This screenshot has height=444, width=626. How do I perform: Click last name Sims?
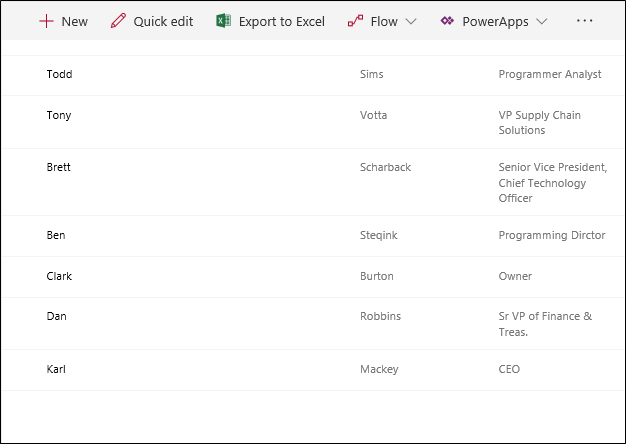tap(372, 74)
